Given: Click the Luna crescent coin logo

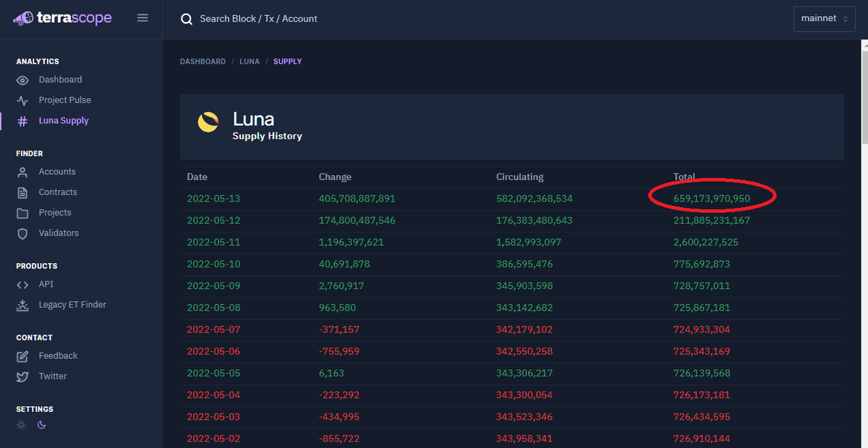Looking at the screenshot, I should [x=208, y=123].
